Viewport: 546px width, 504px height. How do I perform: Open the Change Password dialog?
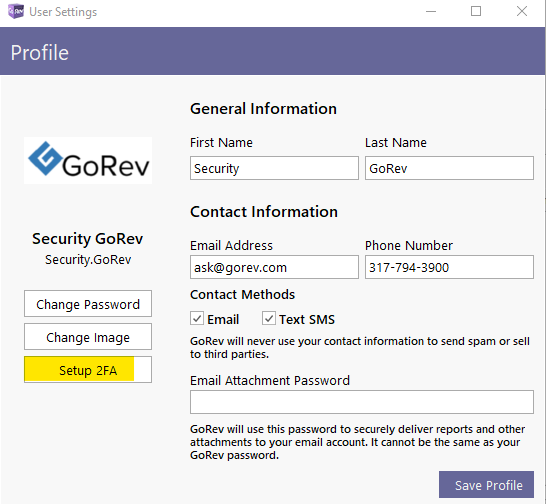88,304
